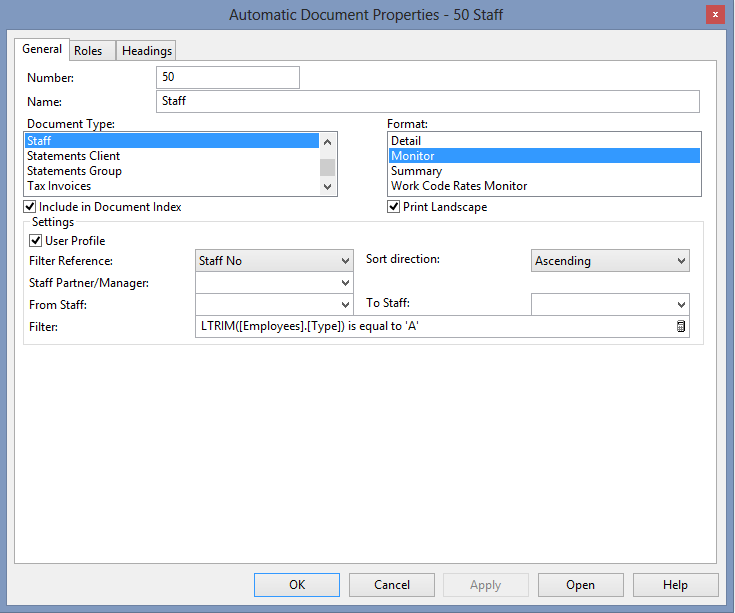
Task: Switch to the Roles tab
Action: click(88, 51)
